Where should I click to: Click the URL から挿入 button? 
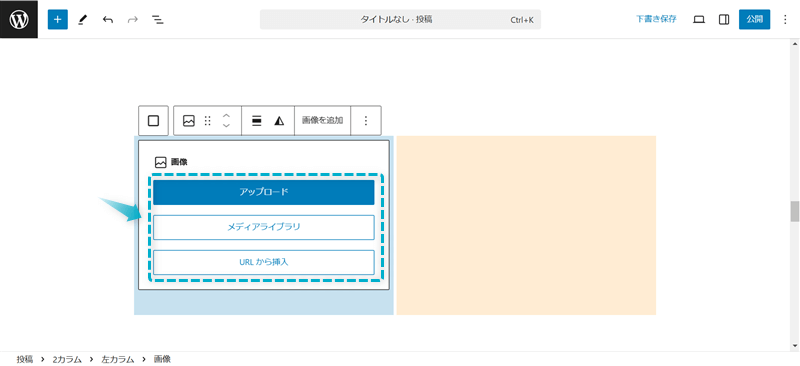click(x=264, y=262)
